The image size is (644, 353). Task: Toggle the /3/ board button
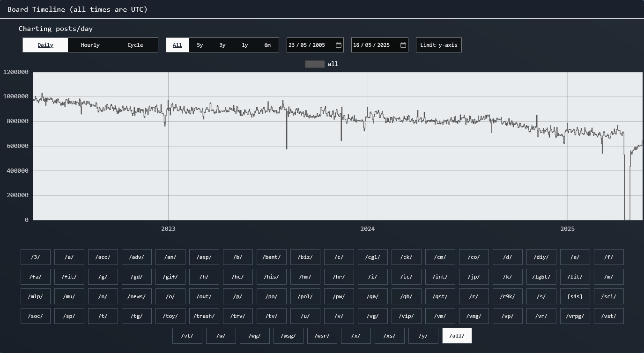pos(36,257)
